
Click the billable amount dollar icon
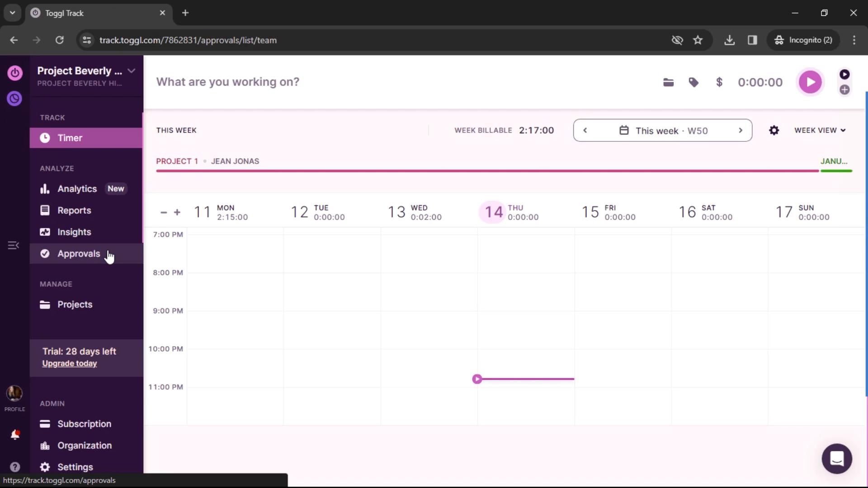(x=720, y=82)
